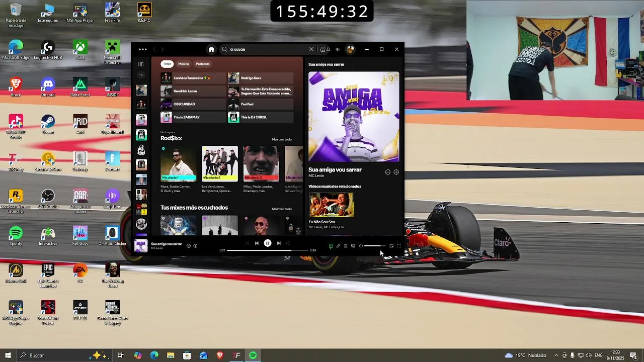Screen dimensions: 644x362
Task: Expand hidden system tray icons chevron
Action: (x=556, y=355)
